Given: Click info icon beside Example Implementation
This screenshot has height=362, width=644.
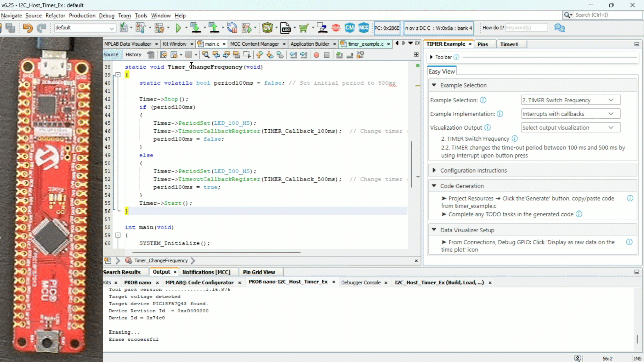Looking at the screenshot, I should (x=500, y=114).
